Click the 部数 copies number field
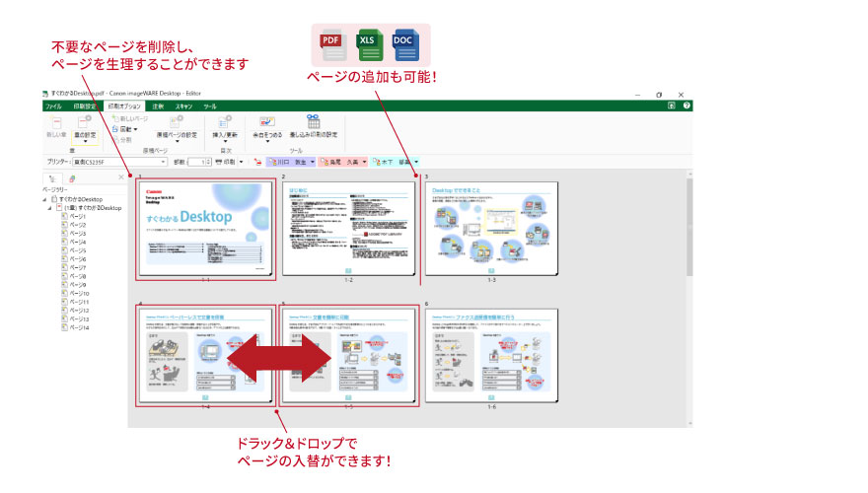The image size is (868, 493). [x=196, y=162]
